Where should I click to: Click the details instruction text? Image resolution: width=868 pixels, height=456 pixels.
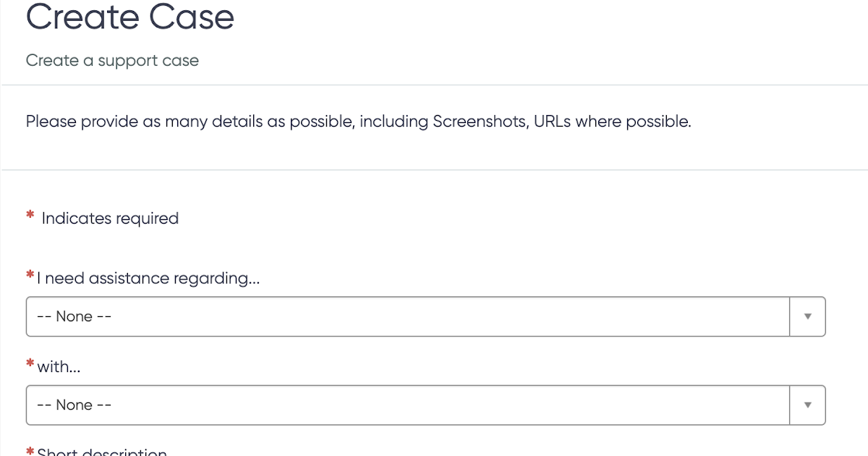tap(359, 121)
